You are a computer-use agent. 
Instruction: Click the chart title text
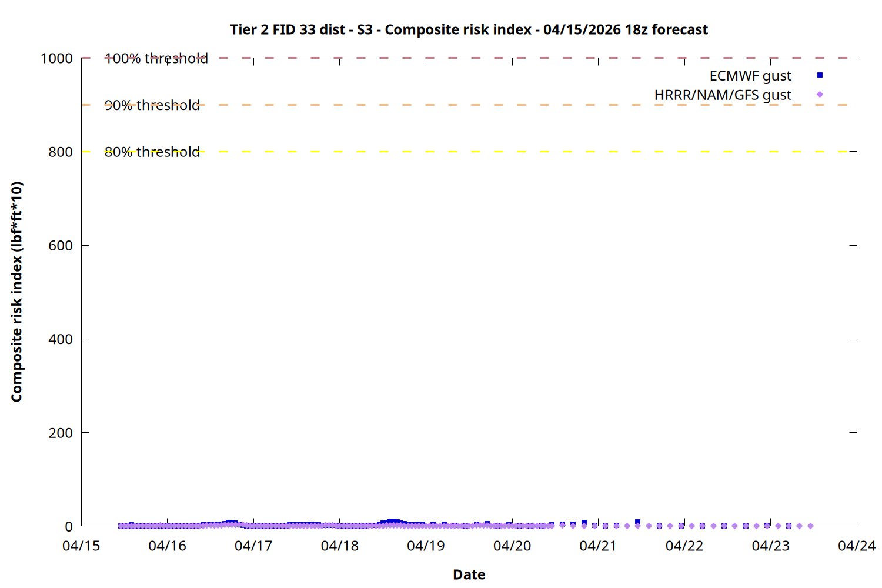pos(469,29)
